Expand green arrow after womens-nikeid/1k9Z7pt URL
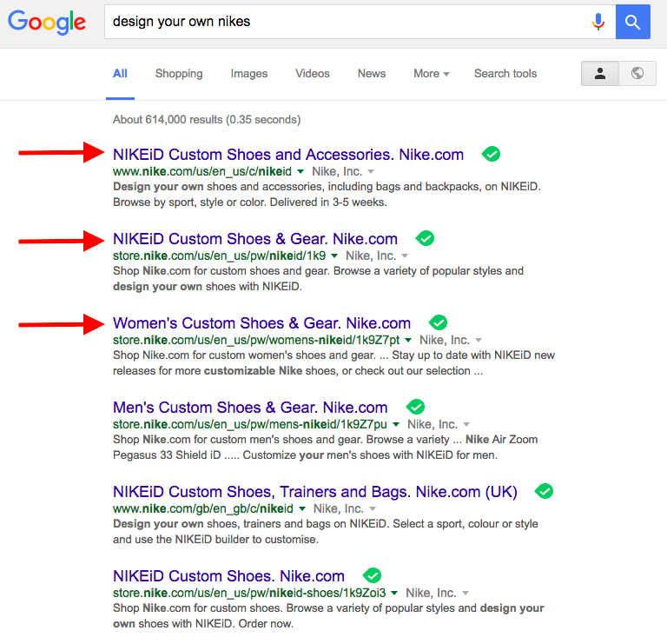The image size is (667, 644). point(408,340)
